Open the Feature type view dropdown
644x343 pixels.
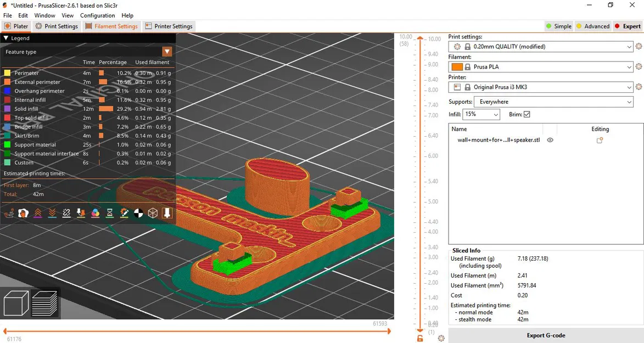click(167, 52)
